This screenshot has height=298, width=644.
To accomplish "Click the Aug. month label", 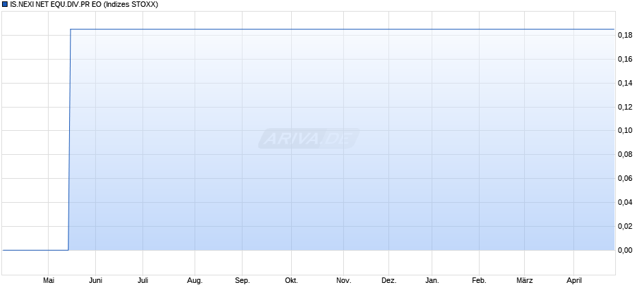I will point(195,280).
